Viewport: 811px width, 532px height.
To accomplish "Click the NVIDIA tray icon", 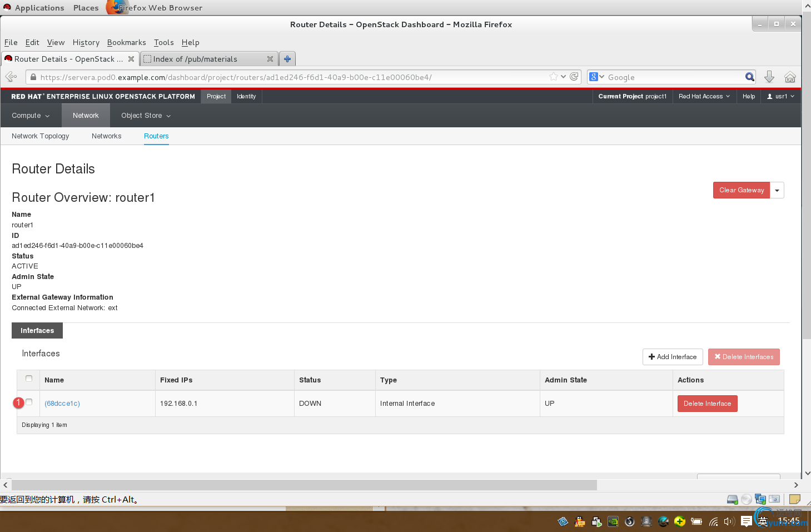I will pos(613,521).
